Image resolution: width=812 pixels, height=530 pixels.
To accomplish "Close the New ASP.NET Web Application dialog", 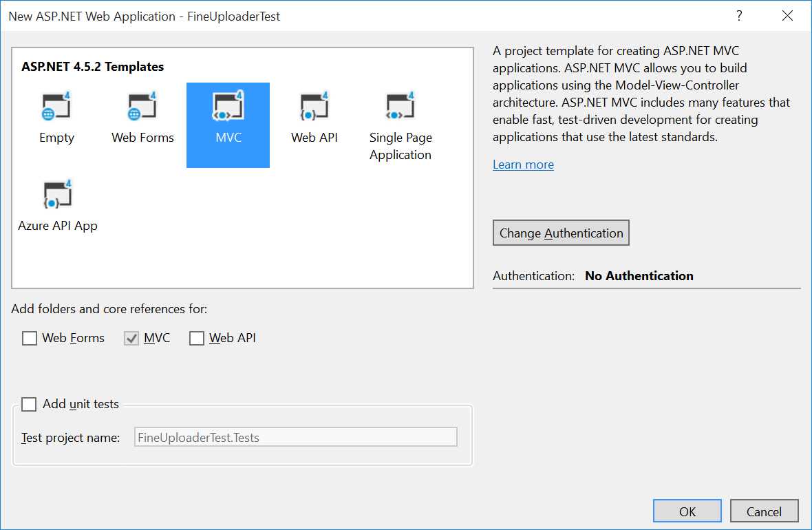I will tap(787, 16).
